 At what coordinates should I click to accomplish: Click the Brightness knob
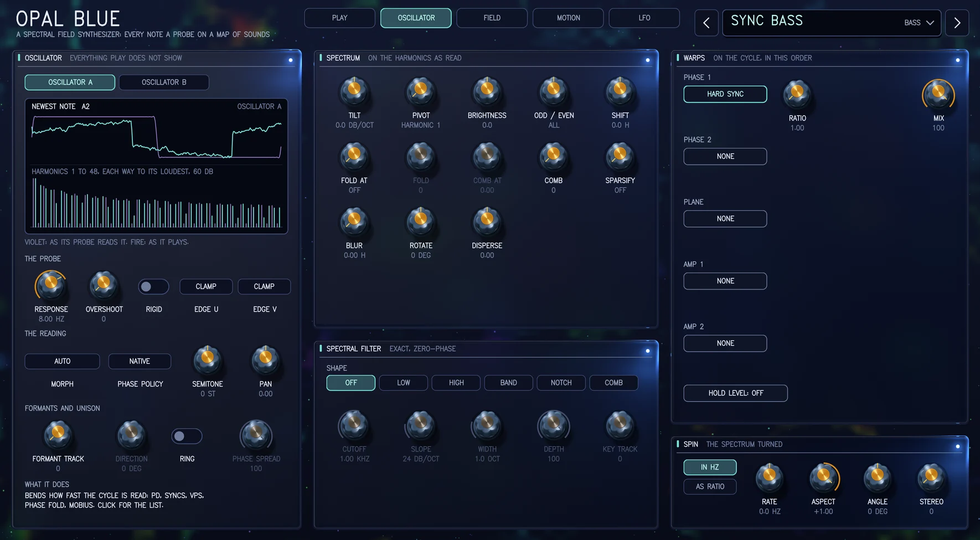487,91
